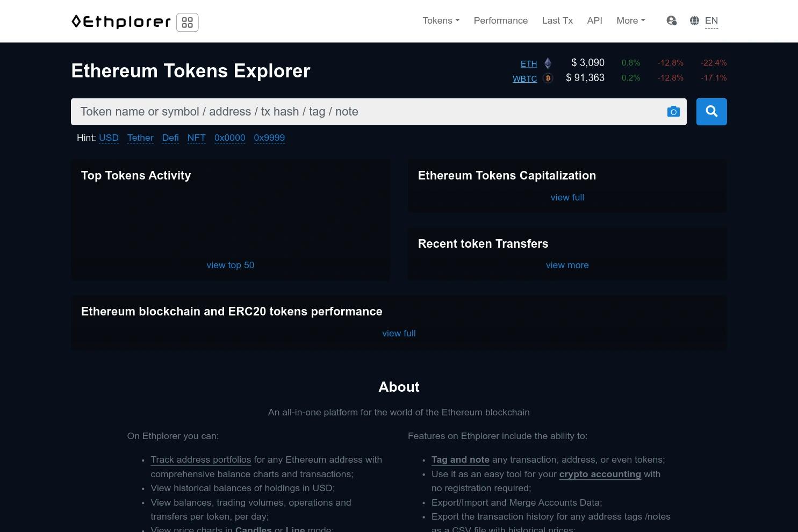Viewport: 798px width, 532px height.
Task: Click the Ethereum diamond icon next to ETH
Action: click(x=548, y=63)
